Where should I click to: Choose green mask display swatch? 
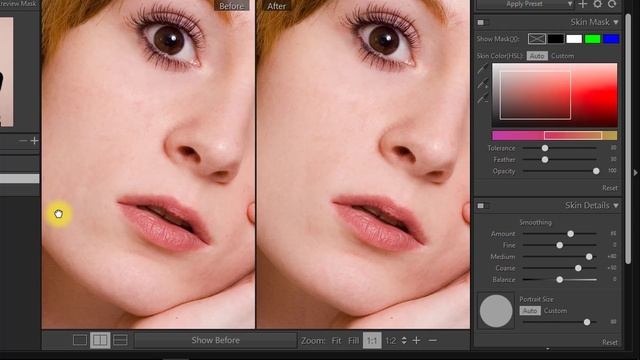point(593,39)
